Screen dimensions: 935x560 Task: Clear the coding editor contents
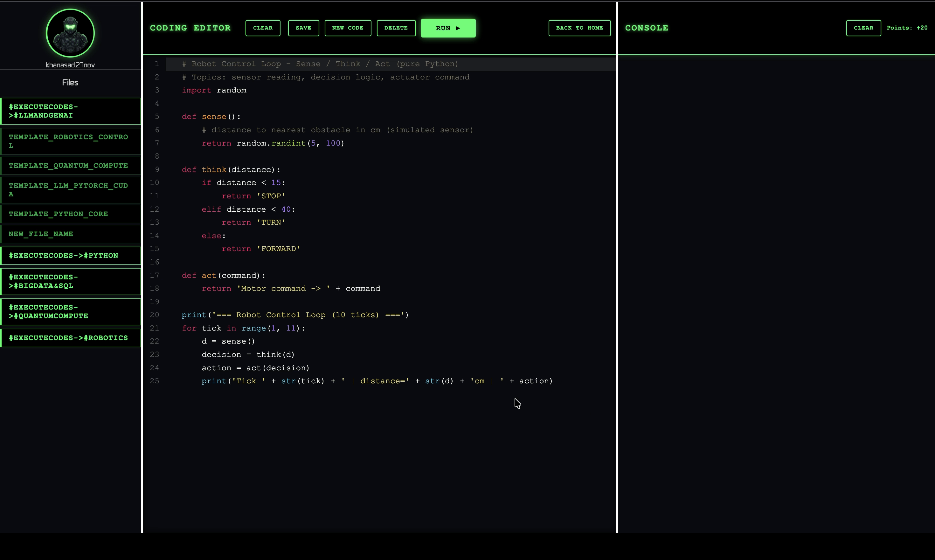(x=263, y=28)
